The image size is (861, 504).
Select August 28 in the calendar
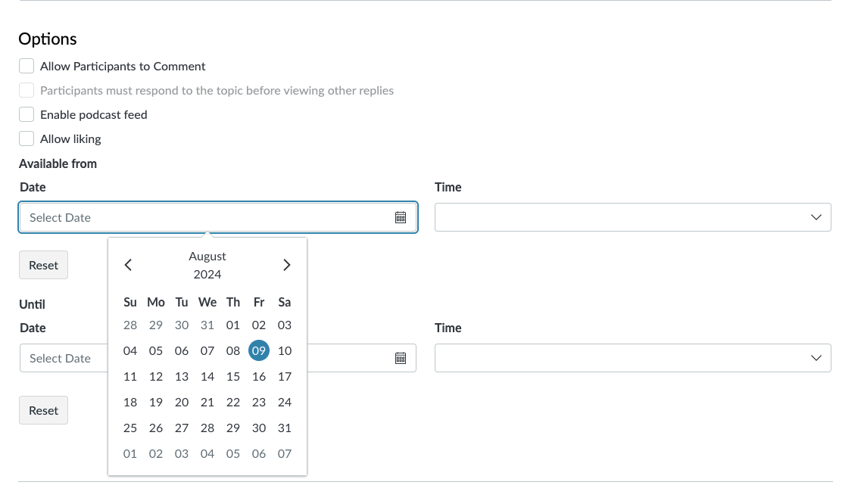tap(207, 428)
